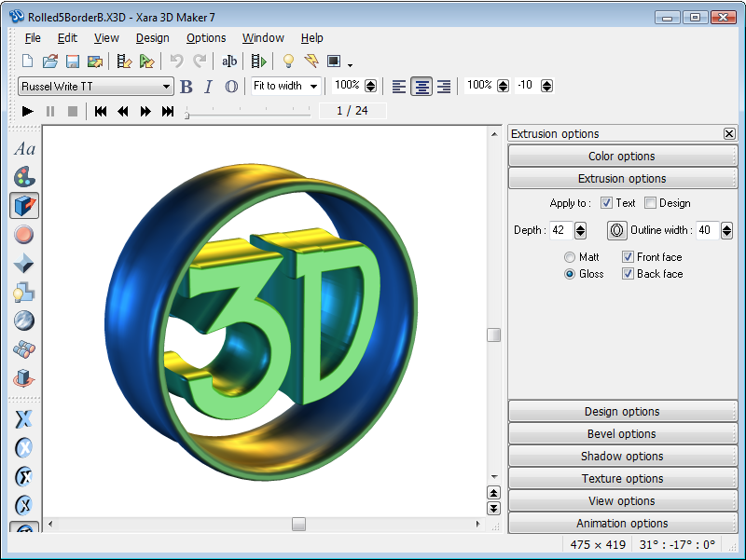Open the Shadow options panel
The height and width of the screenshot is (560, 746).
coord(621,456)
